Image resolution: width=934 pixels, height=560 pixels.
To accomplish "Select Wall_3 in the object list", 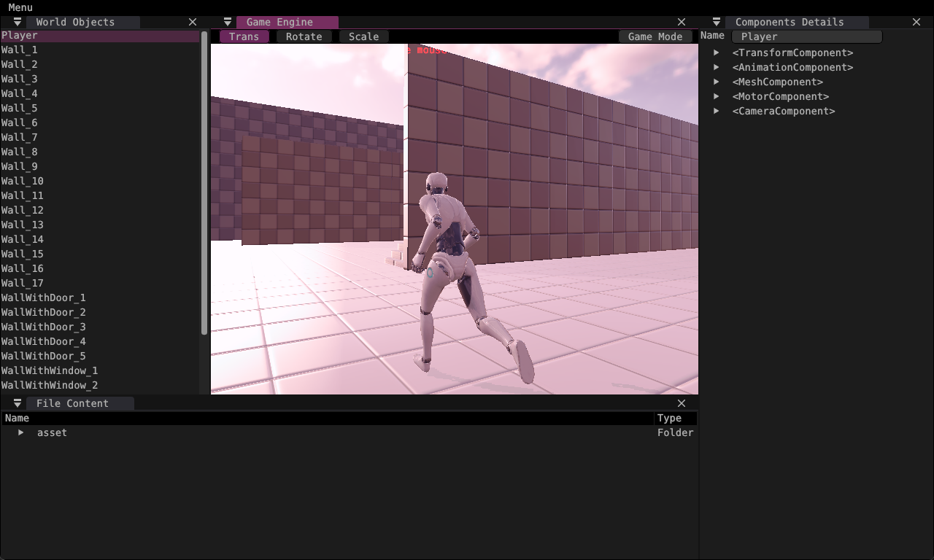I will click(x=100, y=79).
